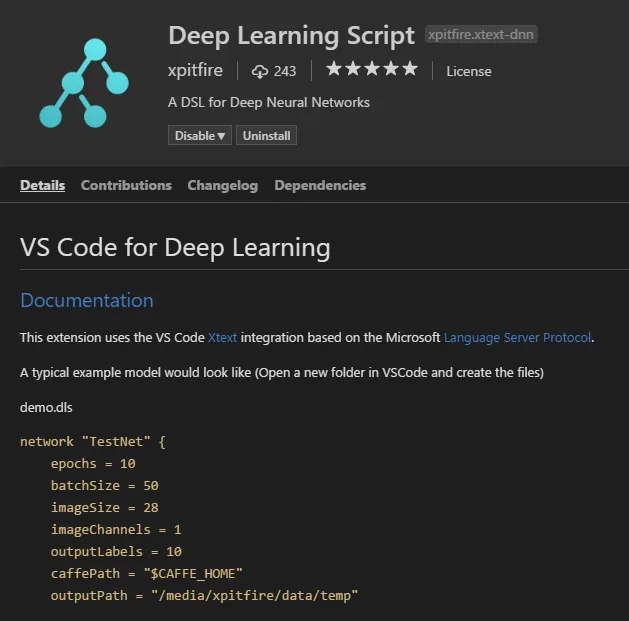Click the Deep Learning Script extension logo
This screenshot has width=629, height=621.
click(84, 83)
